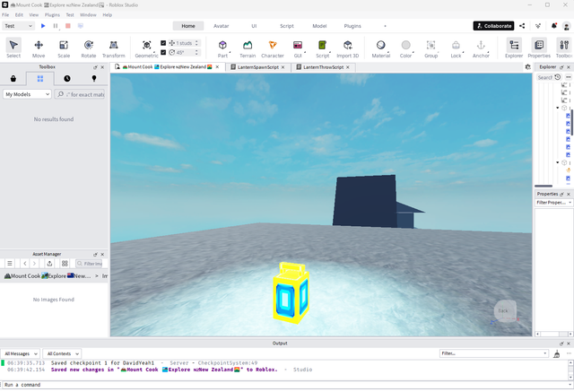Close the LanternThrowScript tab
This screenshot has width=574, height=392.
[x=348, y=67]
